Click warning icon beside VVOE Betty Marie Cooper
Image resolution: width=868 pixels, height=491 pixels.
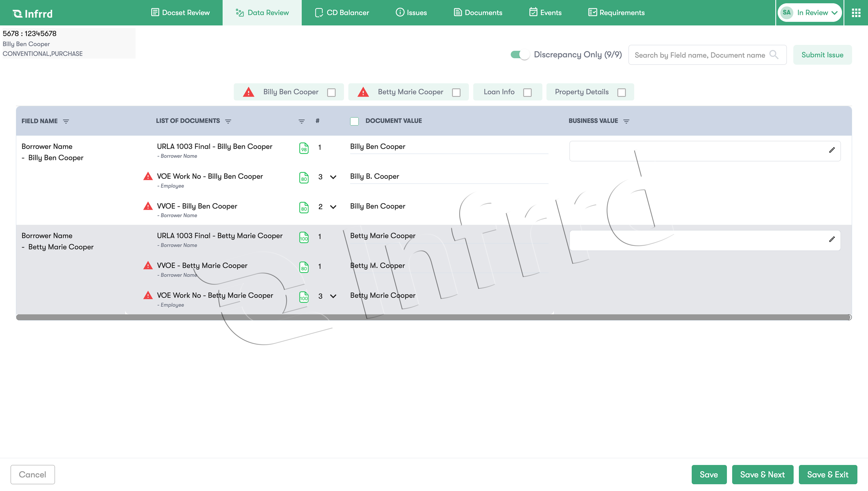(x=148, y=265)
